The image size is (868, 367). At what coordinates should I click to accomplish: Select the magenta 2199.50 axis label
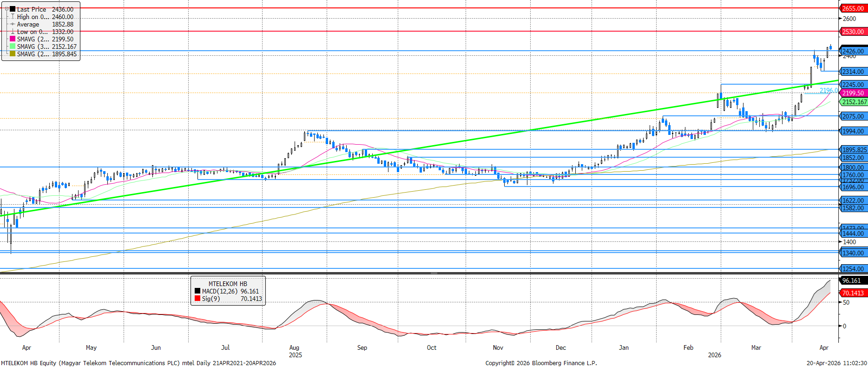click(x=853, y=93)
